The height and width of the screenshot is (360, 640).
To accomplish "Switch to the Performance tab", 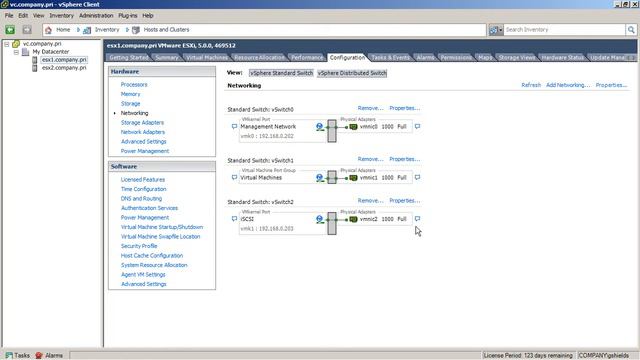I will [307, 58].
